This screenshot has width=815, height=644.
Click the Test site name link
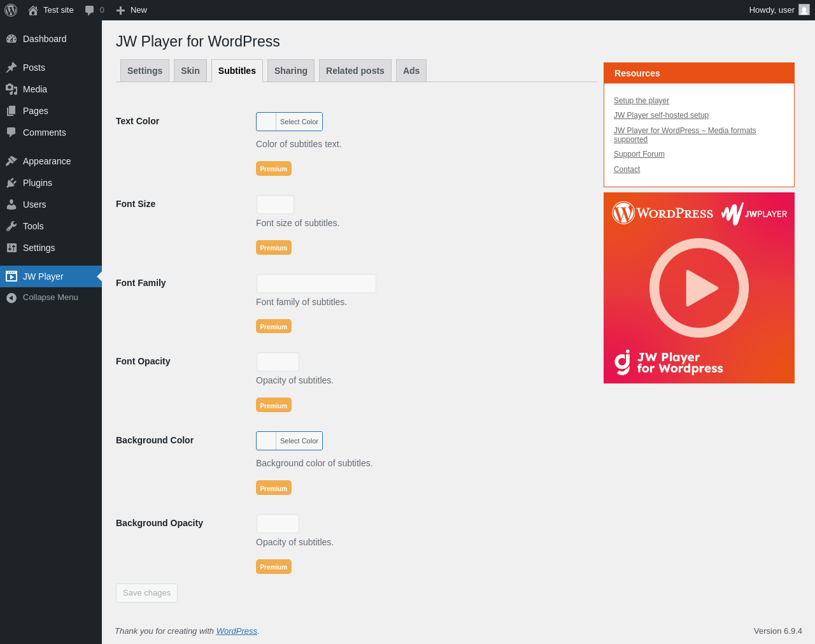coord(59,10)
